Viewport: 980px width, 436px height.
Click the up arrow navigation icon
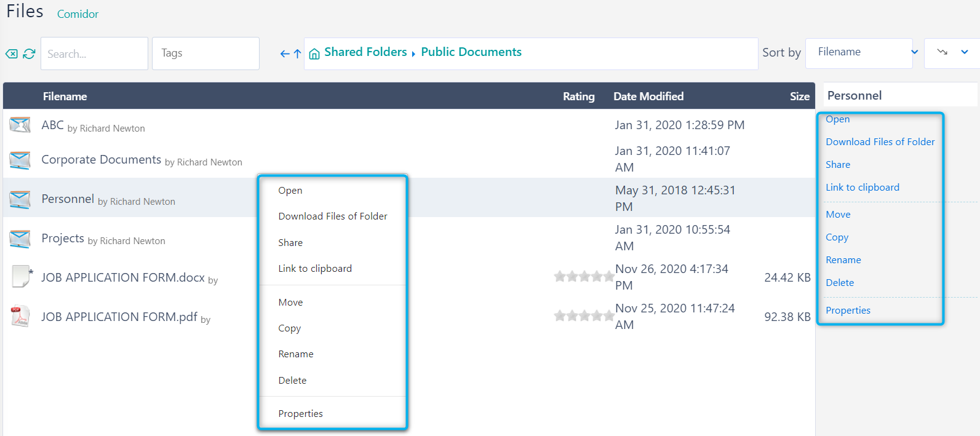(x=297, y=54)
